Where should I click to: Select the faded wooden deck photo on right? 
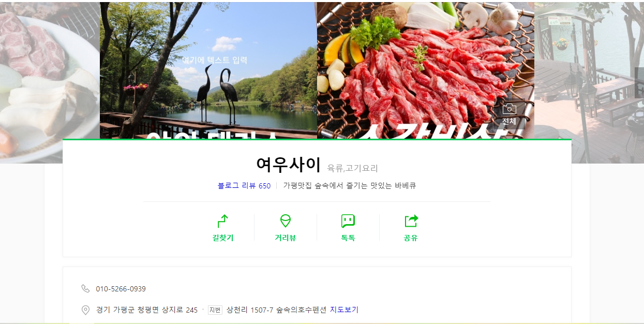[x=590, y=83]
